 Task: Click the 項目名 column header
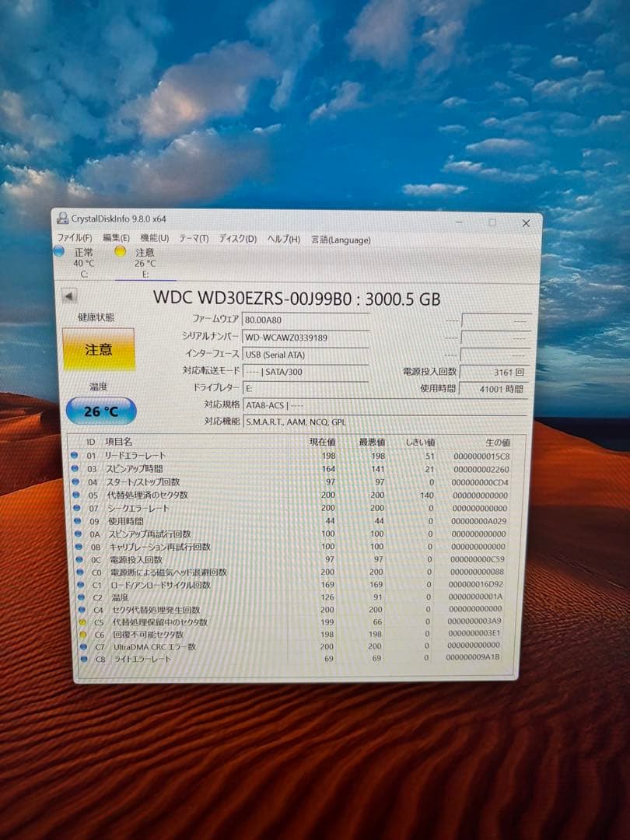tap(118, 442)
